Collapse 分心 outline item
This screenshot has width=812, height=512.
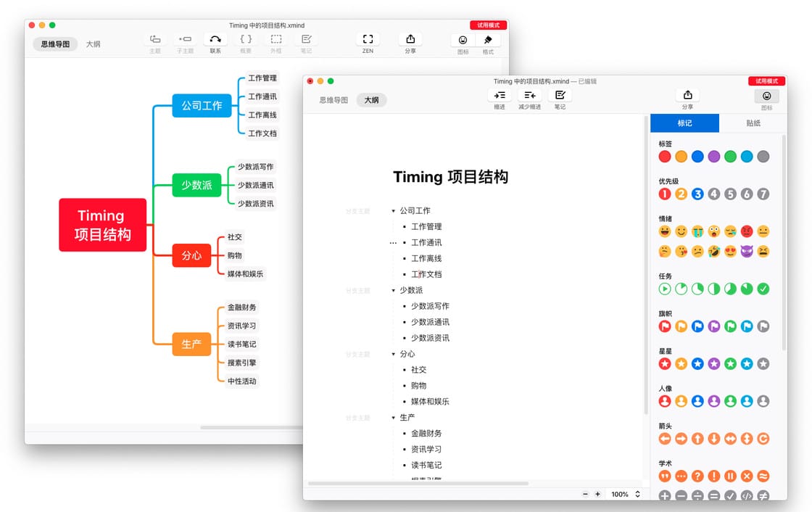393,354
